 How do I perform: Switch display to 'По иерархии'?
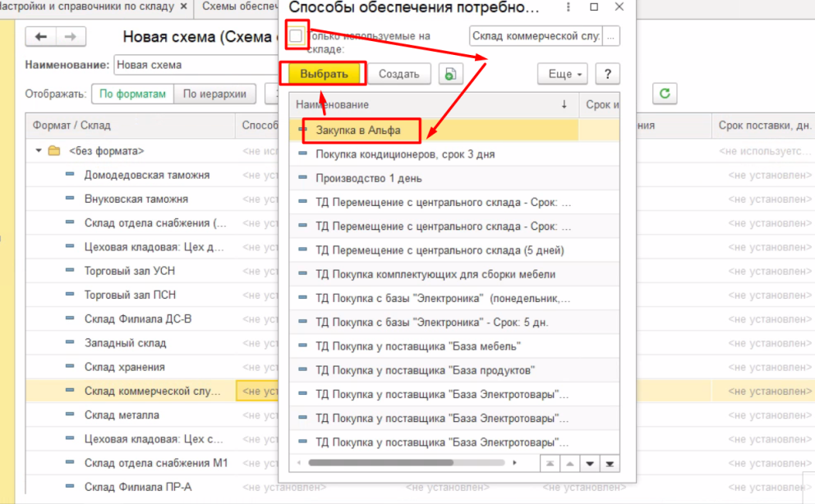pyautogui.click(x=214, y=94)
